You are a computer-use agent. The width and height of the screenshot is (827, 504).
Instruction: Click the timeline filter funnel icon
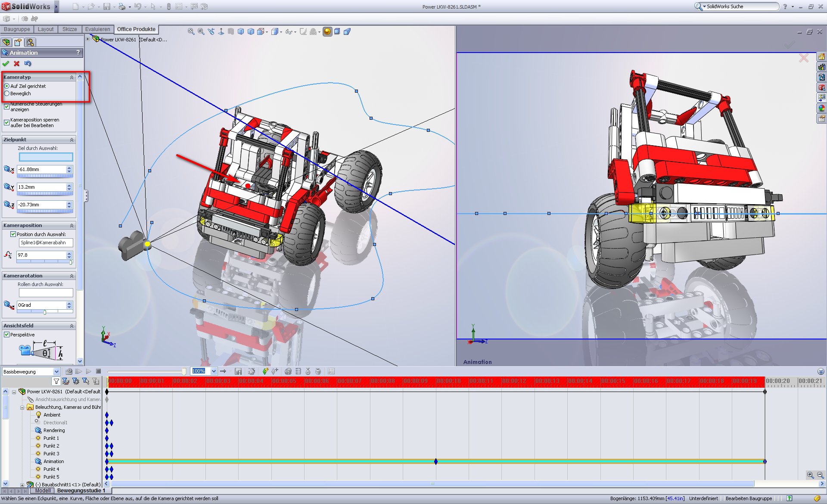pyautogui.click(x=56, y=381)
